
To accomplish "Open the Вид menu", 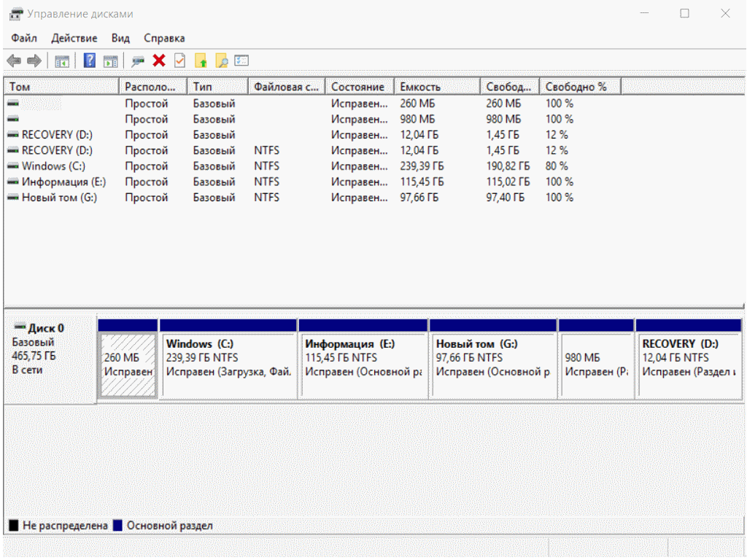I will [120, 38].
